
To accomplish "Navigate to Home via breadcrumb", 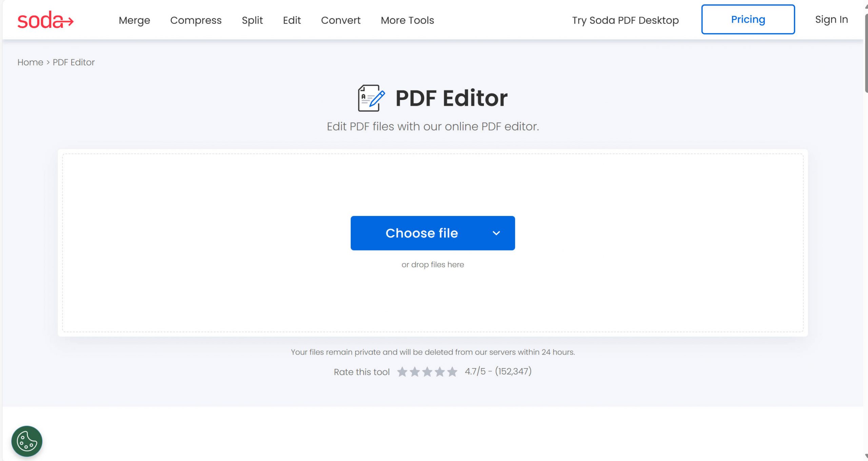I will pos(30,62).
